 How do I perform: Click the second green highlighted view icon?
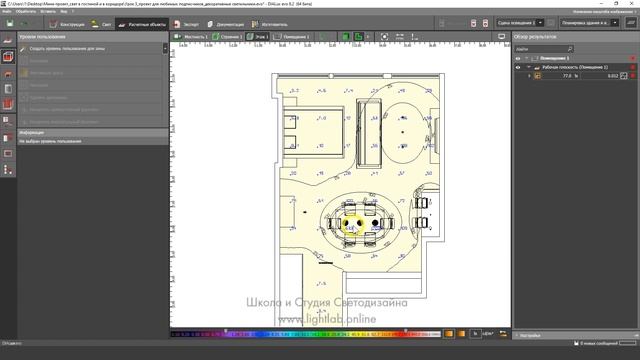[x=358, y=37]
